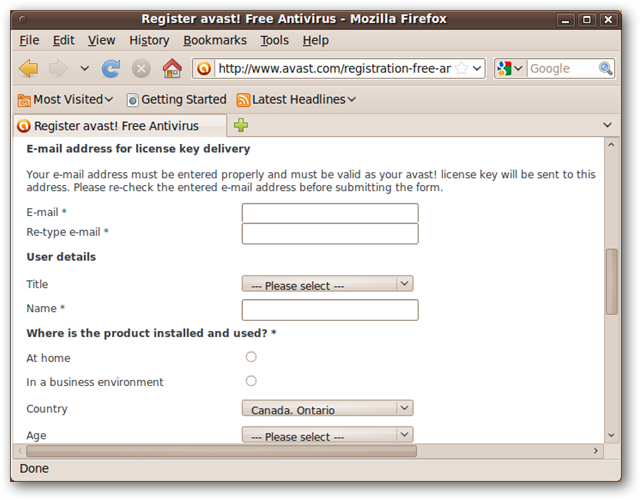Click the Re-type e-mail field
This screenshot has width=640, height=500.
(330, 233)
